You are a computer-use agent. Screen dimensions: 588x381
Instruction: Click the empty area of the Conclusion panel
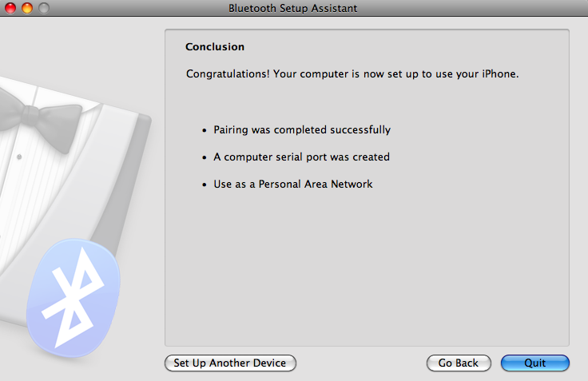pos(367,272)
